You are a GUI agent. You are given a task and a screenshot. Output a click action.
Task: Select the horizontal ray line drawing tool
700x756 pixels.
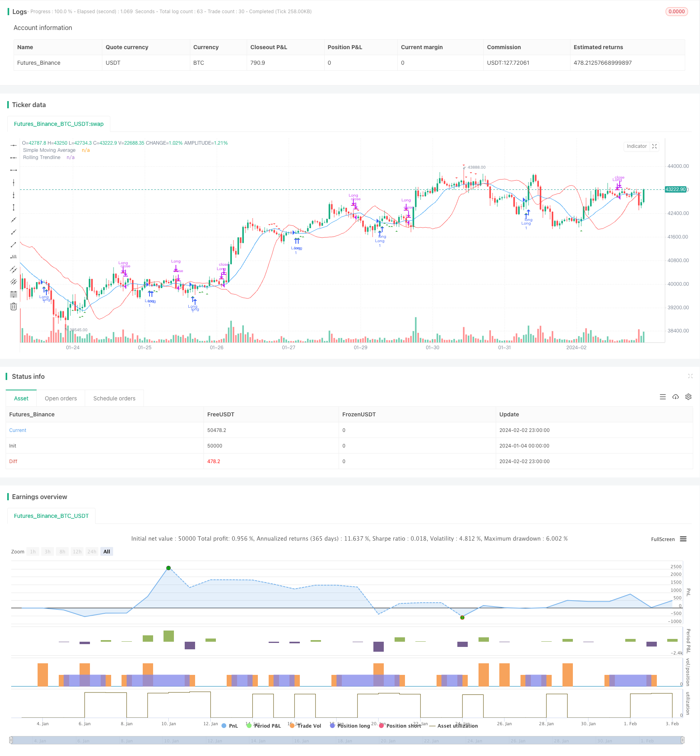(x=14, y=158)
